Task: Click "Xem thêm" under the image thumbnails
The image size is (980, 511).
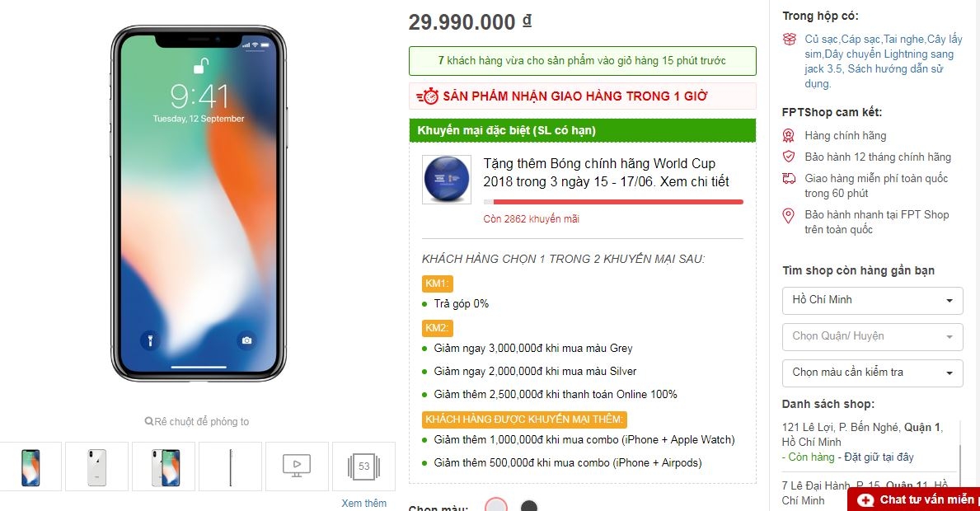Action: pyautogui.click(x=363, y=503)
